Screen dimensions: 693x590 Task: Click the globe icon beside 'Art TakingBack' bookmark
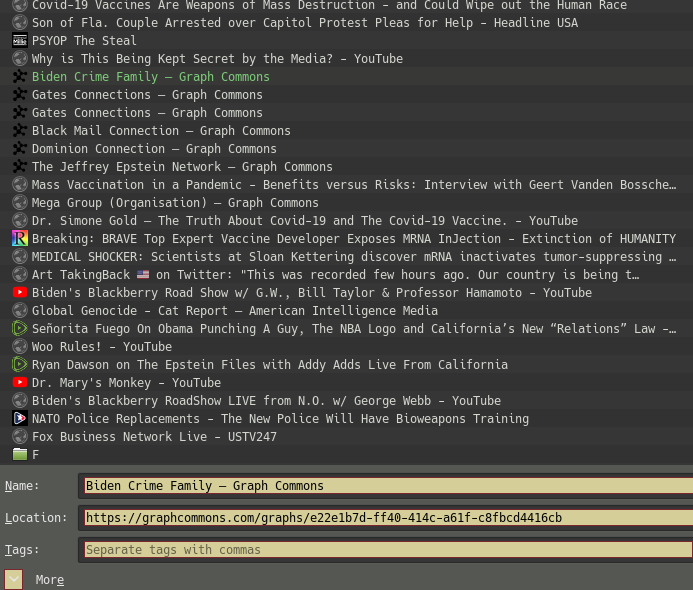(x=19, y=274)
